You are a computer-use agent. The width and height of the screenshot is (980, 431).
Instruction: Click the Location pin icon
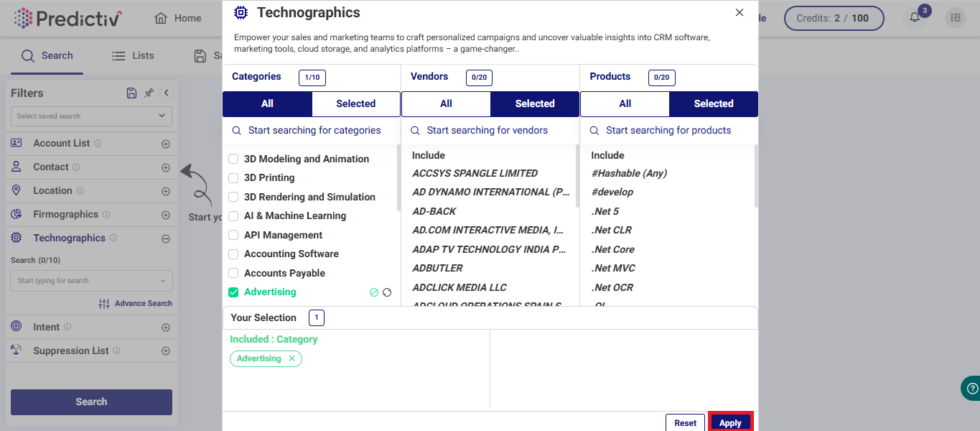click(x=17, y=190)
